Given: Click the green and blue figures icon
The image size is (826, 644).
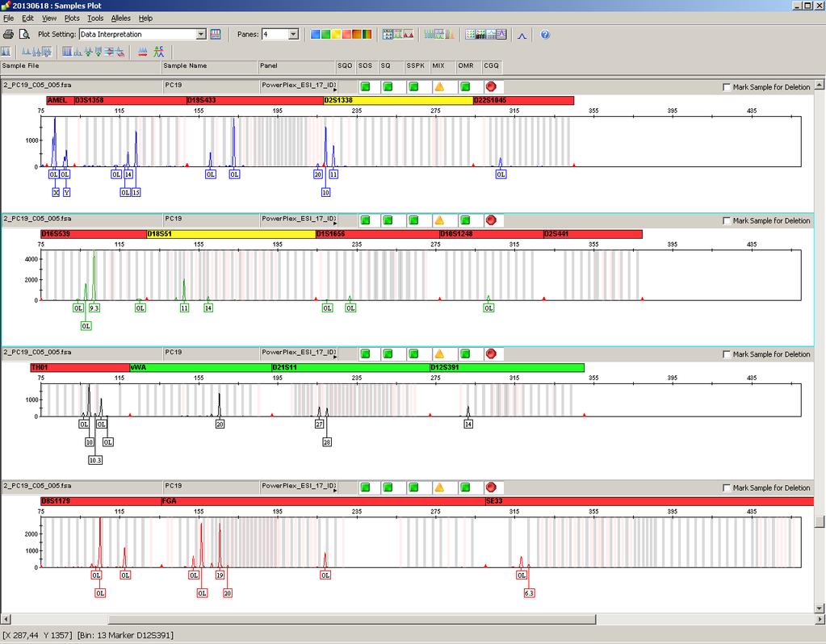Looking at the screenshot, I should click(x=159, y=52).
